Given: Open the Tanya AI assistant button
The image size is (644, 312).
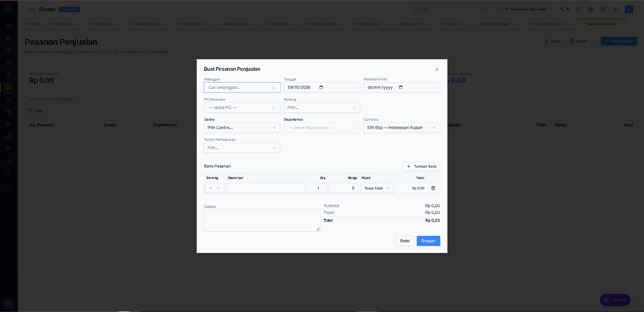Looking at the screenshot, I should pyautogui.click(x=615, y=300).
